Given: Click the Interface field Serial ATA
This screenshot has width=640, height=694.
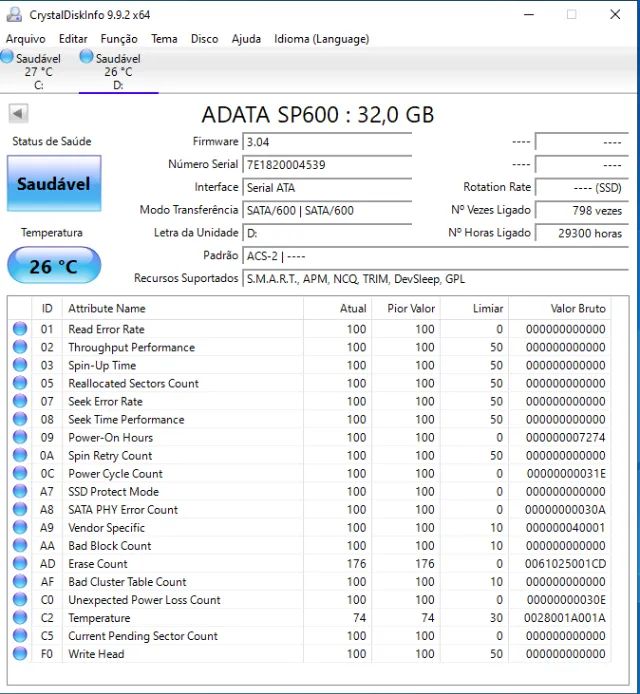Looking at the screenshot, I should (327, 188).
